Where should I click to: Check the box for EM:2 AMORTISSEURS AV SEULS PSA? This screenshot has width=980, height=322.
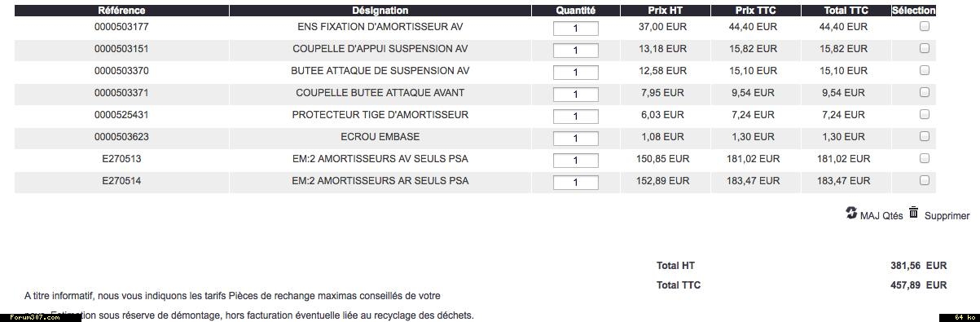[x=924, y=158]
